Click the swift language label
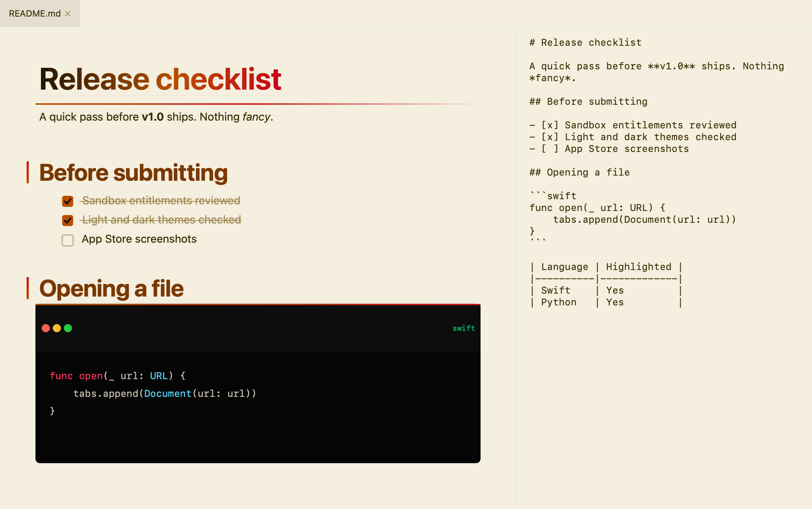This screenshot has width=812, height=509. (x=464, y=328)
